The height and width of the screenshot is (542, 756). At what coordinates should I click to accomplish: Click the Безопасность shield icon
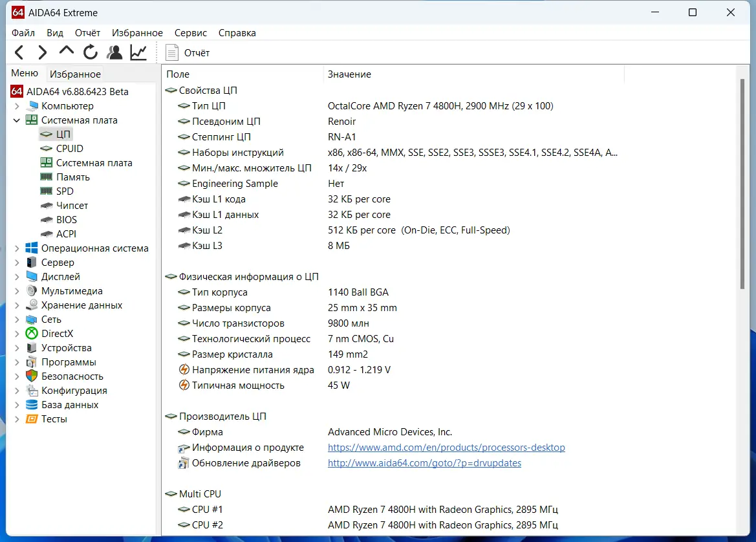click(31, 376)
